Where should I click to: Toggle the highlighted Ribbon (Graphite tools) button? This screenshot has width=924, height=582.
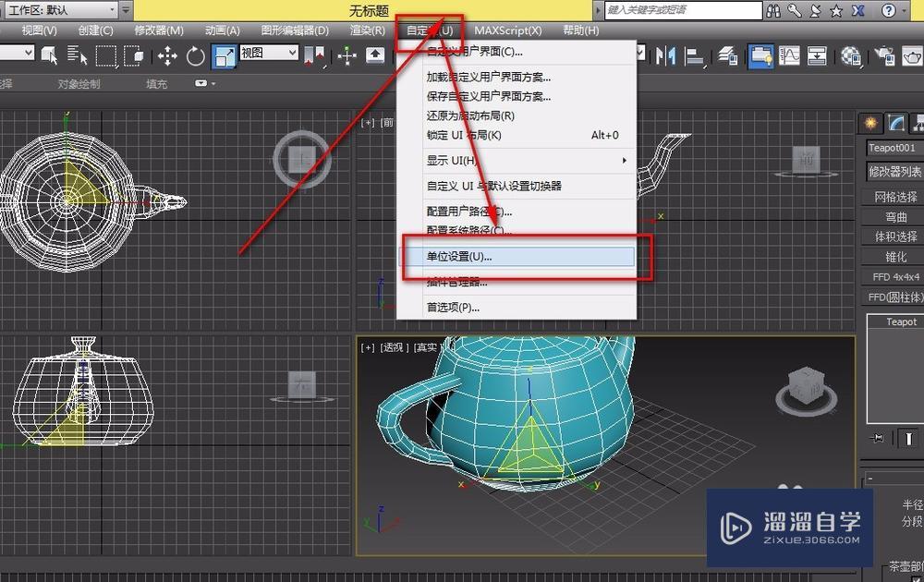pyautogui.click(x=760, y=56)
